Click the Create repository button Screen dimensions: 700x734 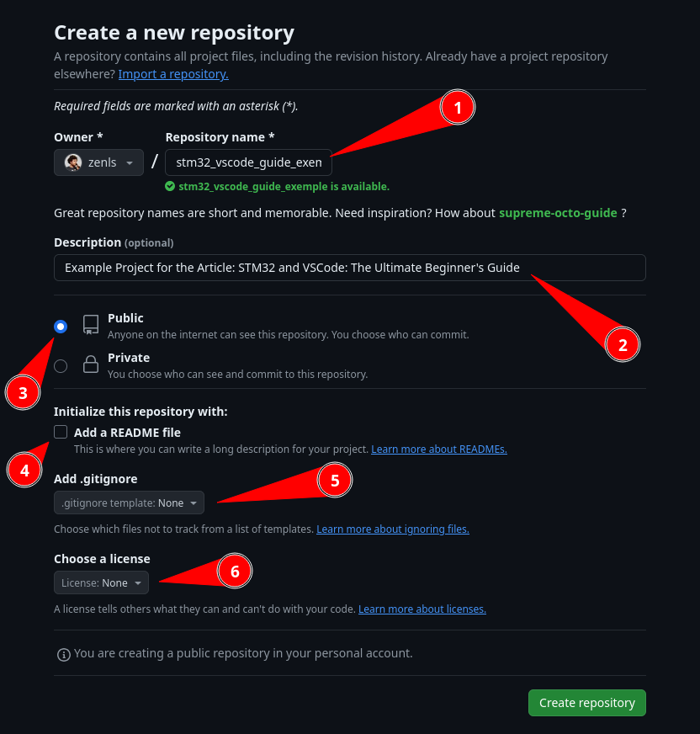click(587, 703)
